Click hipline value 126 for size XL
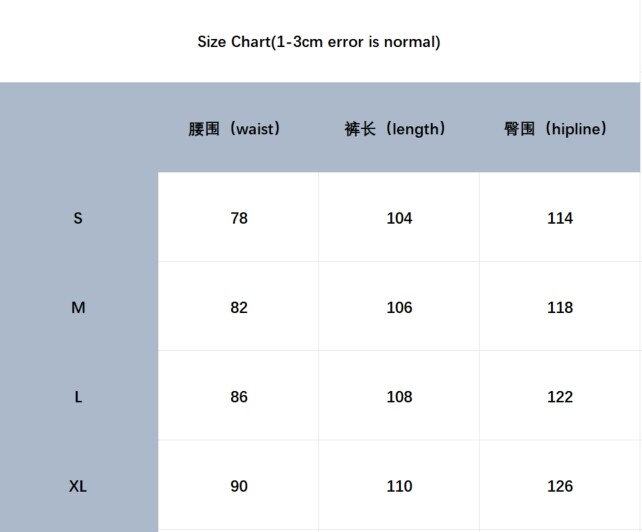Screen dimensions: 642x532 coord(560,487)
